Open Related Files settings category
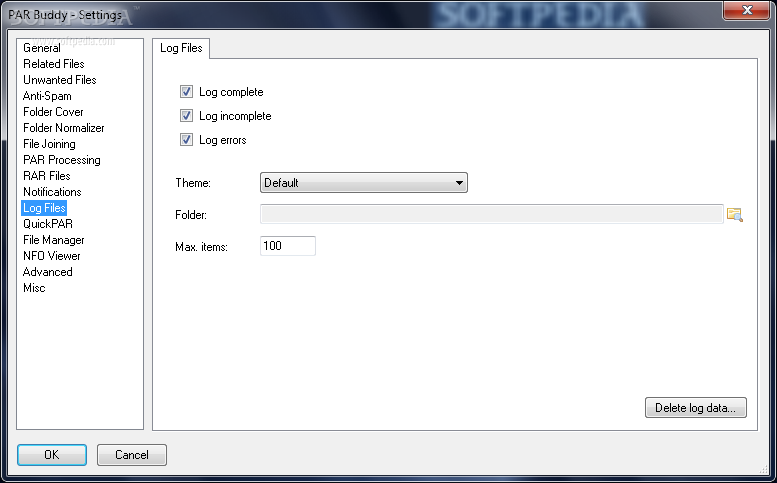Viewport: 777px width, 483px height. pyautogui.click(x=54, y=64)
